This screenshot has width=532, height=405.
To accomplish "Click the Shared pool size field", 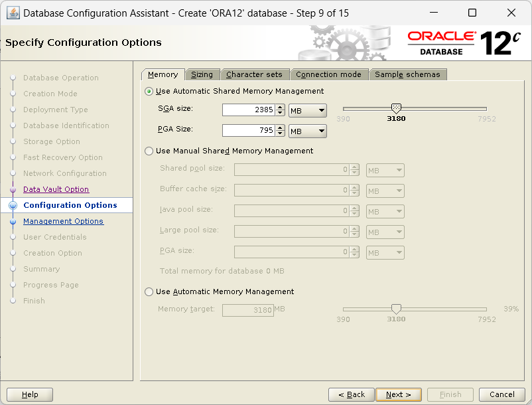I will tap(291, 170).
